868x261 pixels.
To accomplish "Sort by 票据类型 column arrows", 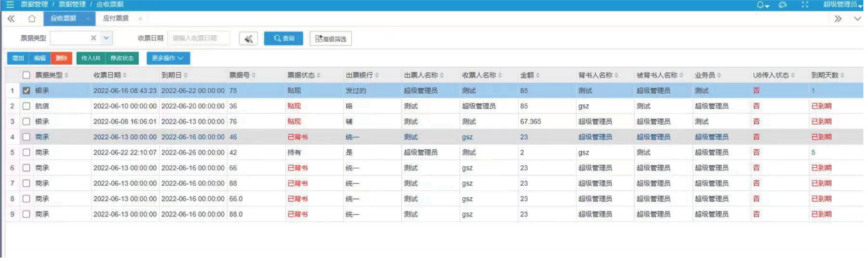I will (66, 75).
